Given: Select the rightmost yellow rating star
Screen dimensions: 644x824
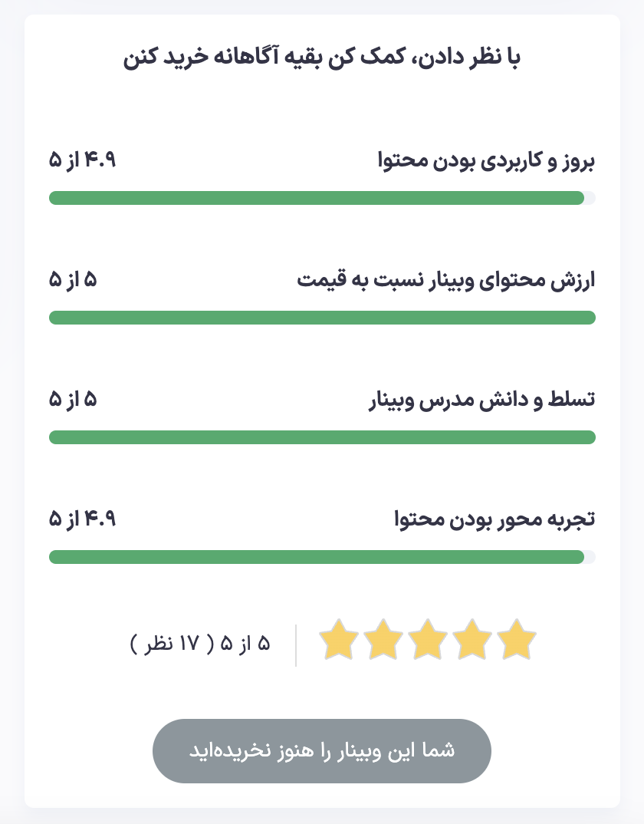Looking at the screenshot, I should coord(517,641).
